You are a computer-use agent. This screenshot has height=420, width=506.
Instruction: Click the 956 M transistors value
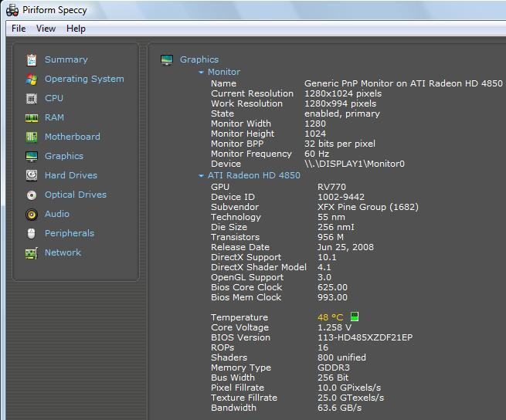tap(331, 238)
